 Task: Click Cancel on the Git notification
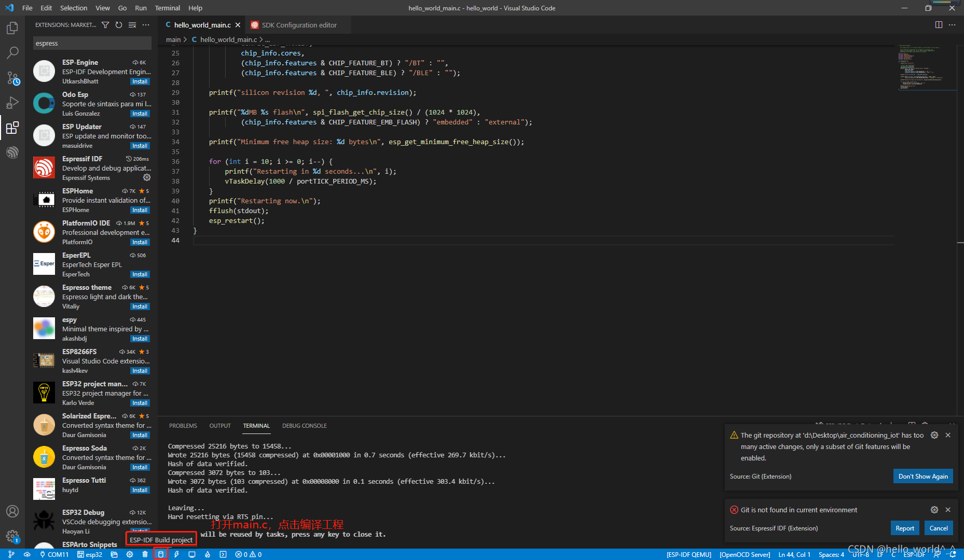pos(938,528)
